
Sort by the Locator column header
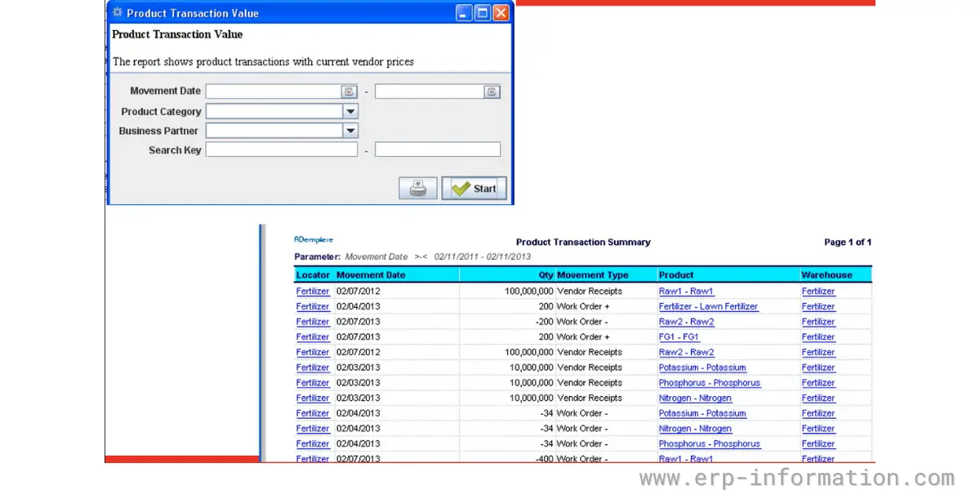pos(314,275)
